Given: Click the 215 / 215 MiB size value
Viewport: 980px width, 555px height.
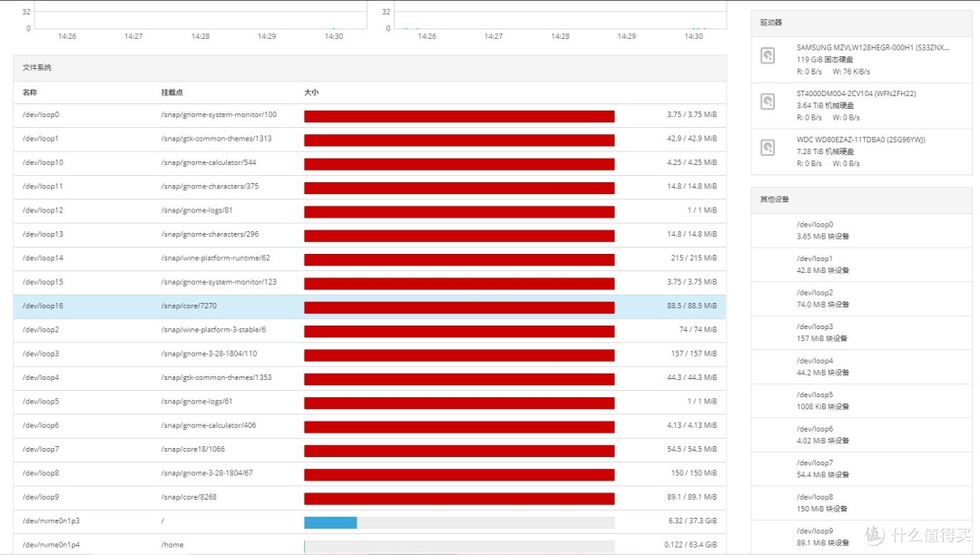Looking at the screenshot, I should pyautogui.click(x=694, y=258).
